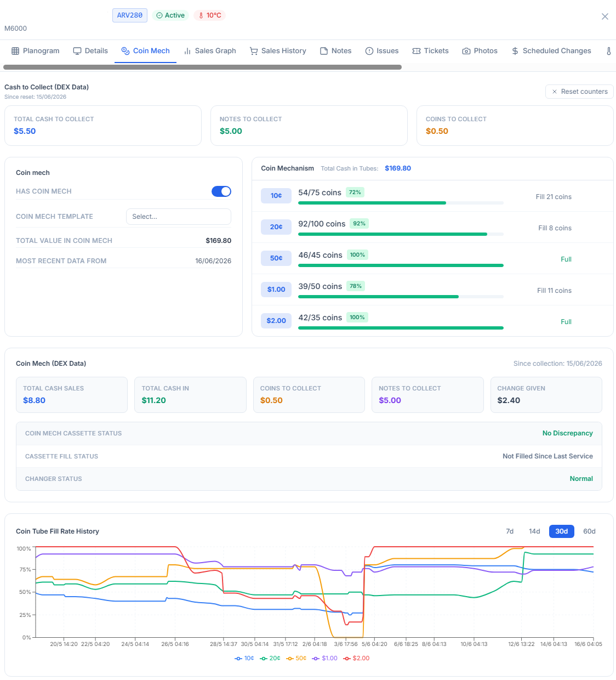
Task: Go to the Sales History tab
Action: 278,51
